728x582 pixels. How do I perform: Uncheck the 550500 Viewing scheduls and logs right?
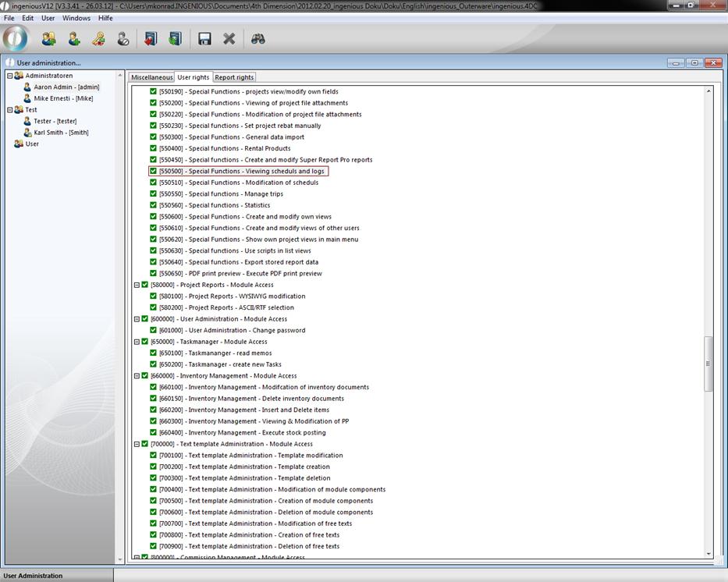[x=154, y=171]
